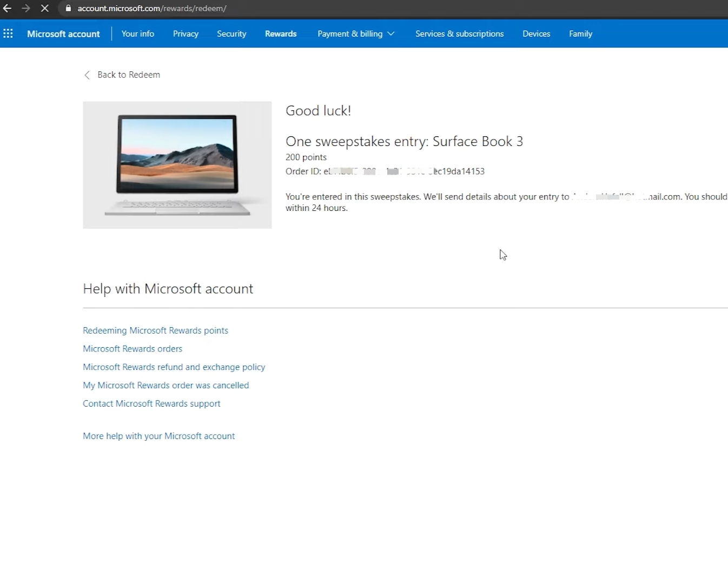Open the Family tab
This screenshot has height=584, width=728.
click(580, 34)
